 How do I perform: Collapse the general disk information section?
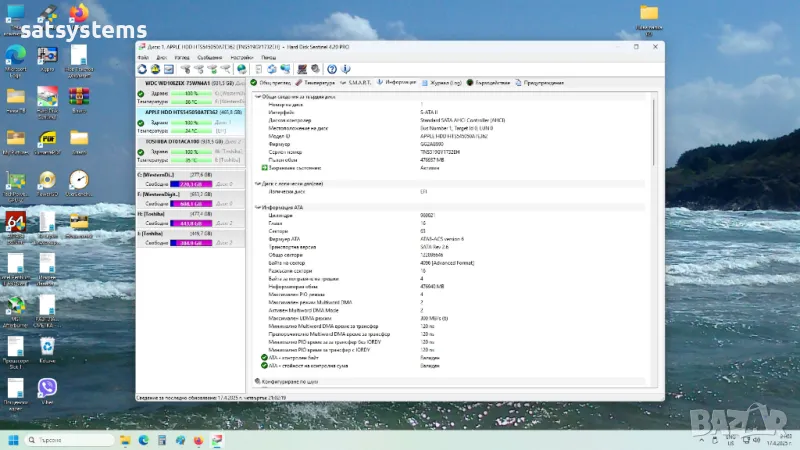259,97
